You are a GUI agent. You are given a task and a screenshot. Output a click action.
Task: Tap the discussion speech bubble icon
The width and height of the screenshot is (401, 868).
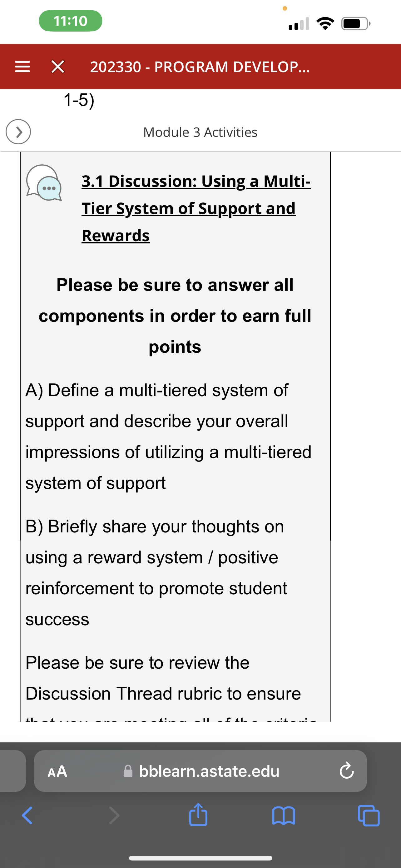[x=44, y=183]
